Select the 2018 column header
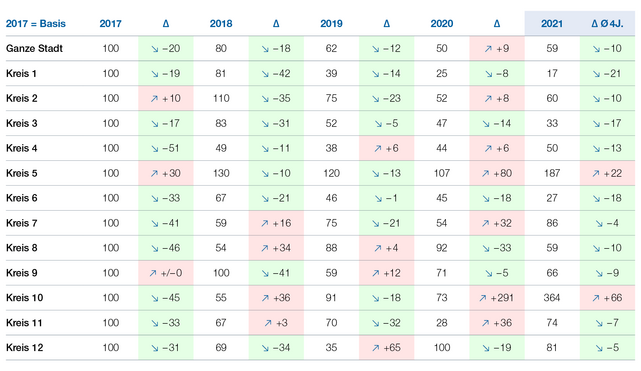This screenshot has height=371, width=641. pyautogui.click(x=221, y=24)
